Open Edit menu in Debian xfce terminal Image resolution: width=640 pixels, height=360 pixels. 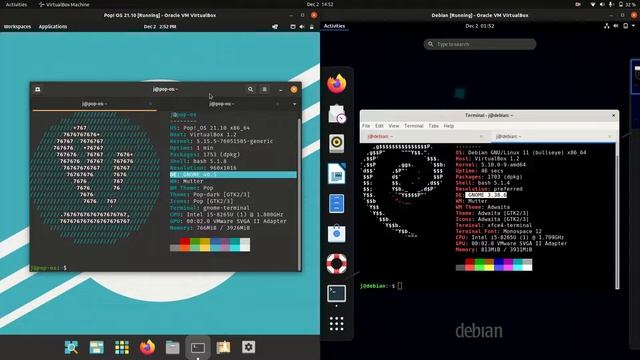379,126
